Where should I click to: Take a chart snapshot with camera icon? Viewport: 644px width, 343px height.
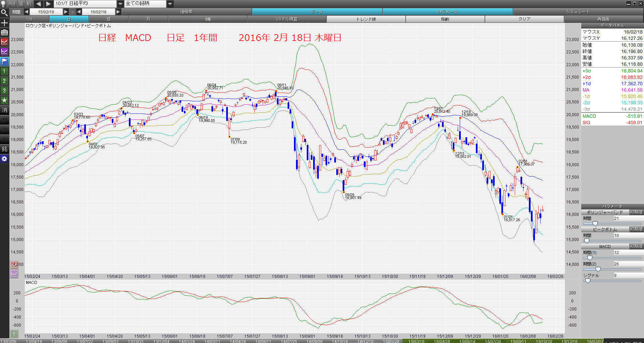tap(4, 33)
